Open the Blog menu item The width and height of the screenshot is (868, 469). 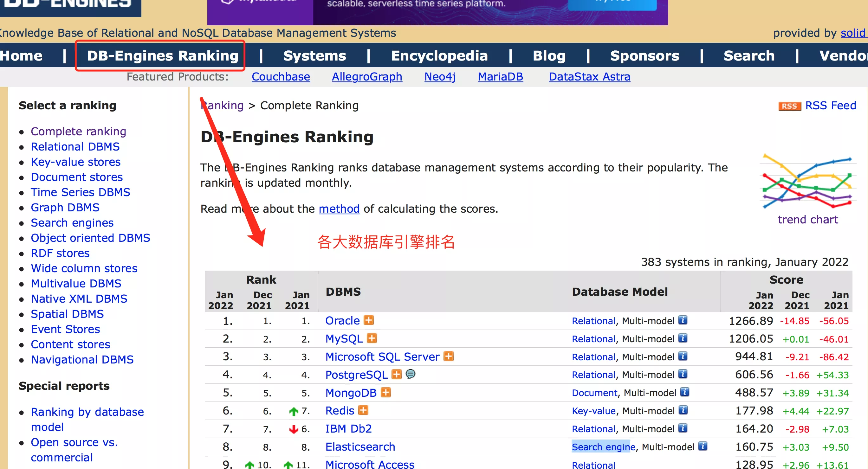(x=549, y=55)
